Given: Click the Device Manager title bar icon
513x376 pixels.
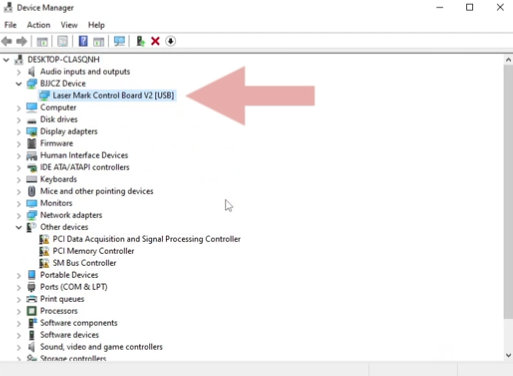Looking at the screenshot, I should (8, 7).
